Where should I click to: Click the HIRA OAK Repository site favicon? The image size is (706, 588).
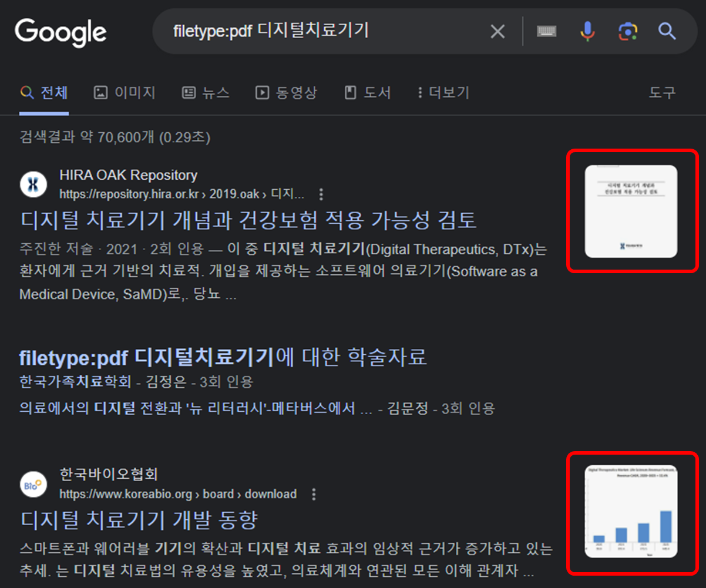[x=33, y=184]
